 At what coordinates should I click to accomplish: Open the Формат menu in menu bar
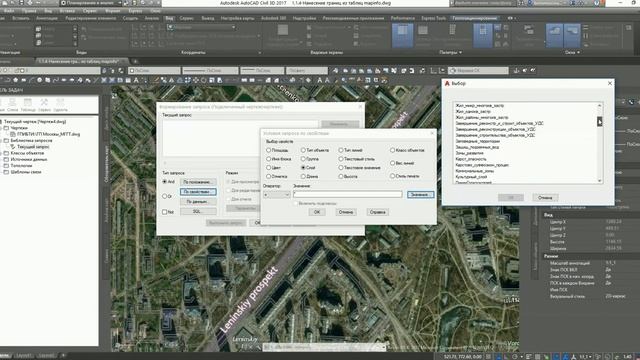point(112,11)
